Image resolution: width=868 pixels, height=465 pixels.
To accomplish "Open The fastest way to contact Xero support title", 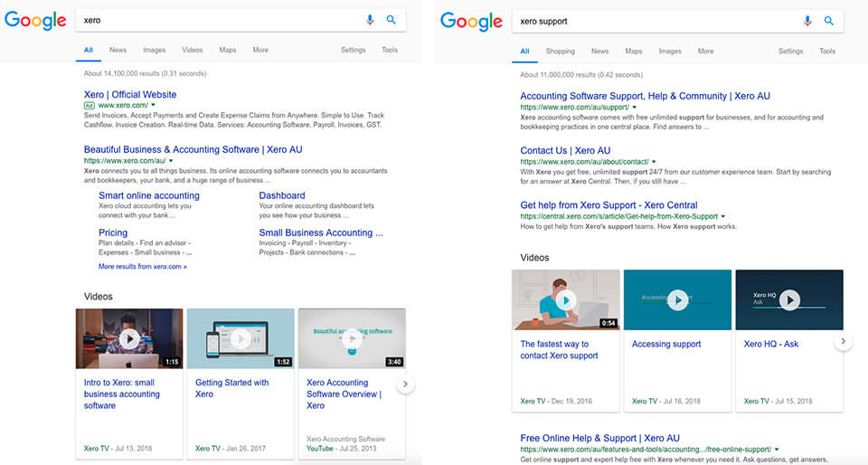I will [x=559, y=350].
